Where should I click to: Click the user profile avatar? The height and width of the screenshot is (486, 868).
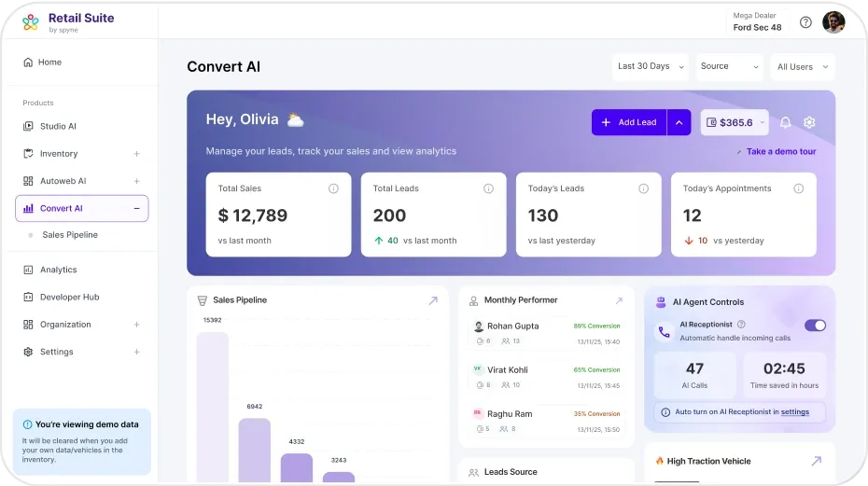pos(833,22)
